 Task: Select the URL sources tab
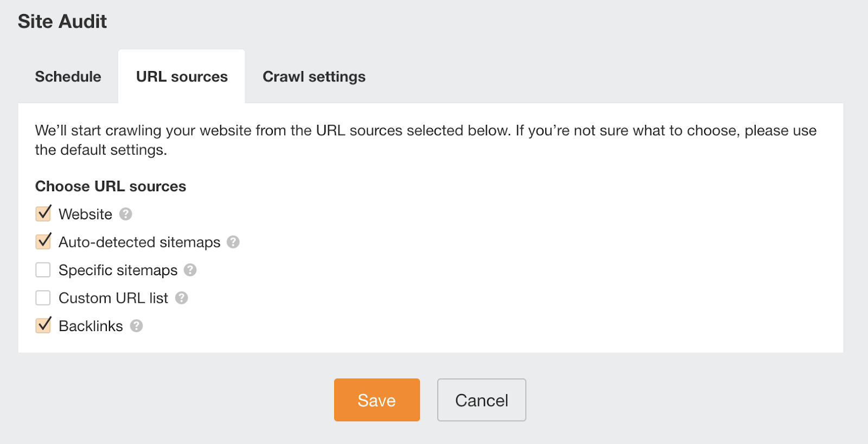[x=182, y=77]
